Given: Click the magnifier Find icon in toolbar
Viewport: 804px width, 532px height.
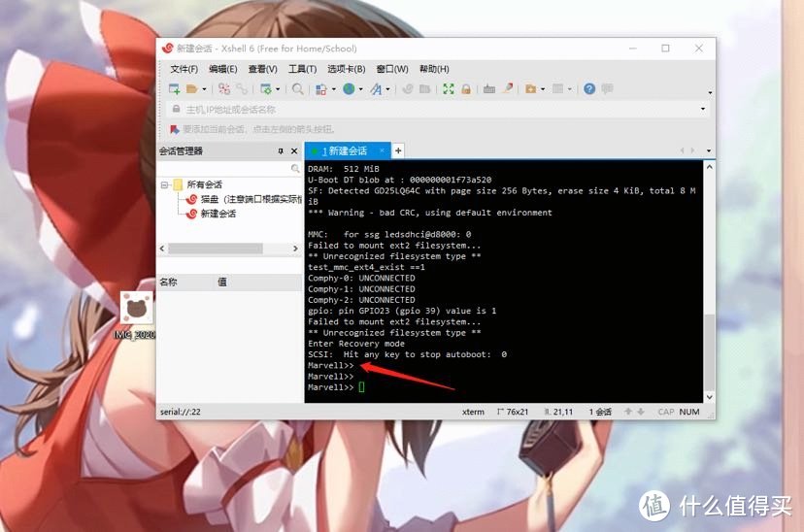Looking at the screenshot, I should (x=297, y=88).
